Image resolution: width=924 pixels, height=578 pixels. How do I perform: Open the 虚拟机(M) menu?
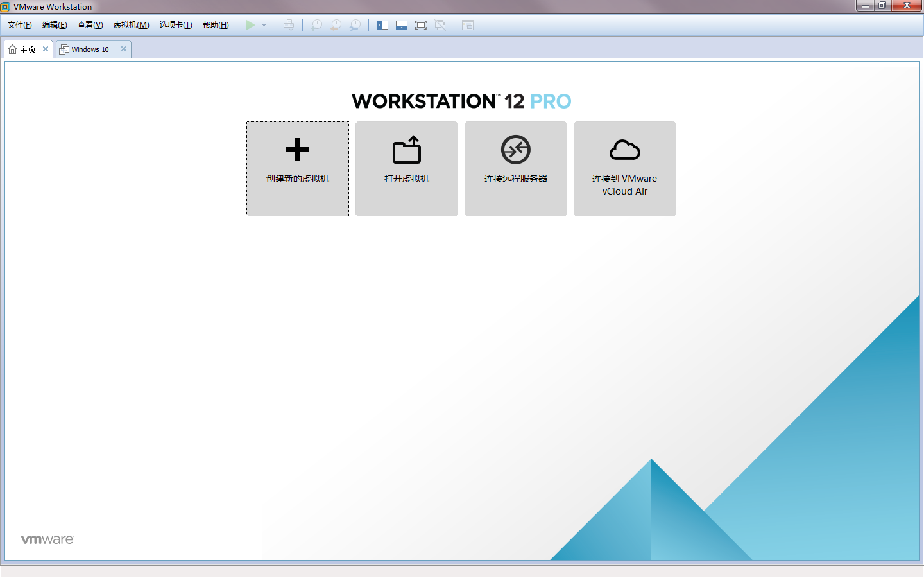tap(132, 25)
